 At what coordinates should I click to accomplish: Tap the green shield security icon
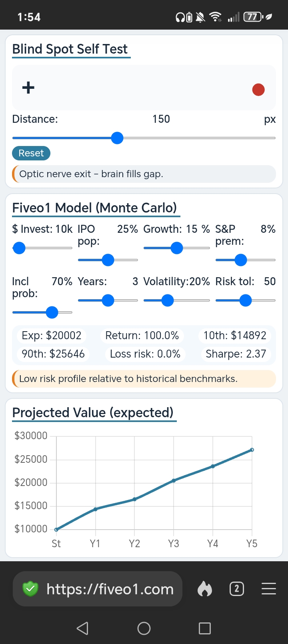point(30,589)
